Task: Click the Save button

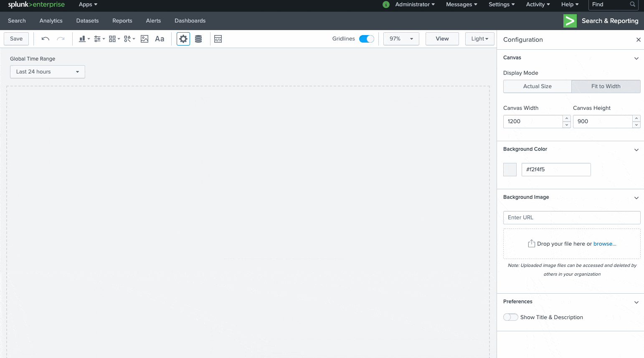Action: [x=16, y=39]
